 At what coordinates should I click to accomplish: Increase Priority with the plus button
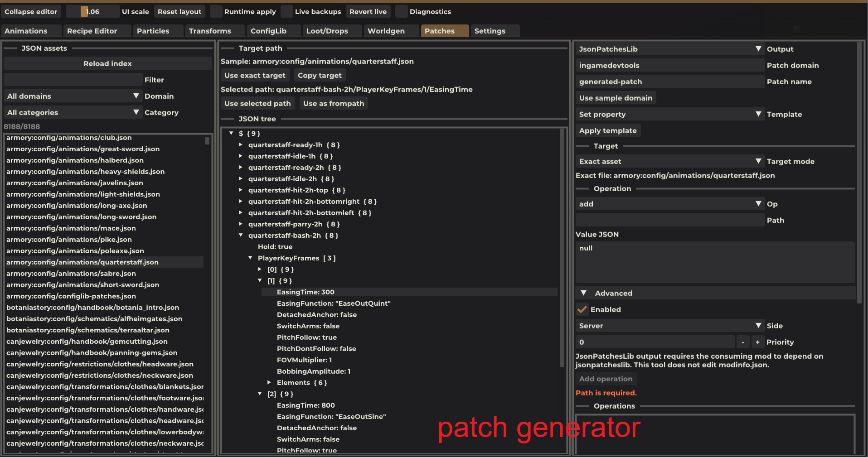pos(757,342)
